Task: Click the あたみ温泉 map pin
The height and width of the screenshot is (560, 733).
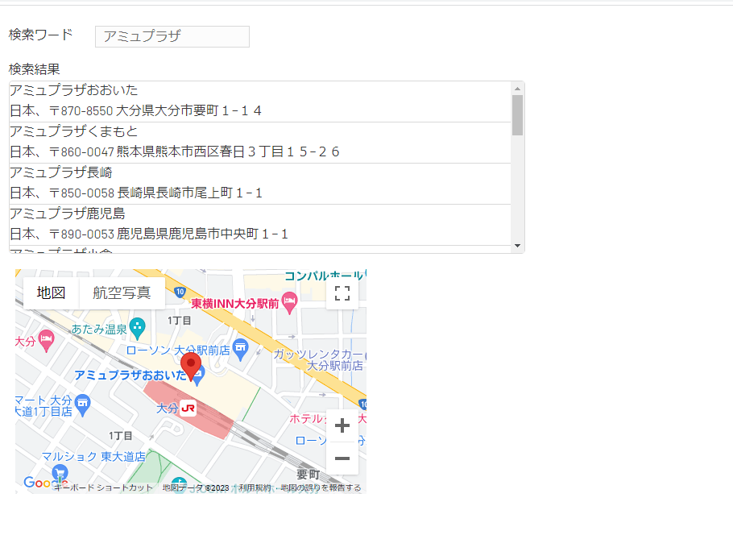Action: click(138, 329)
